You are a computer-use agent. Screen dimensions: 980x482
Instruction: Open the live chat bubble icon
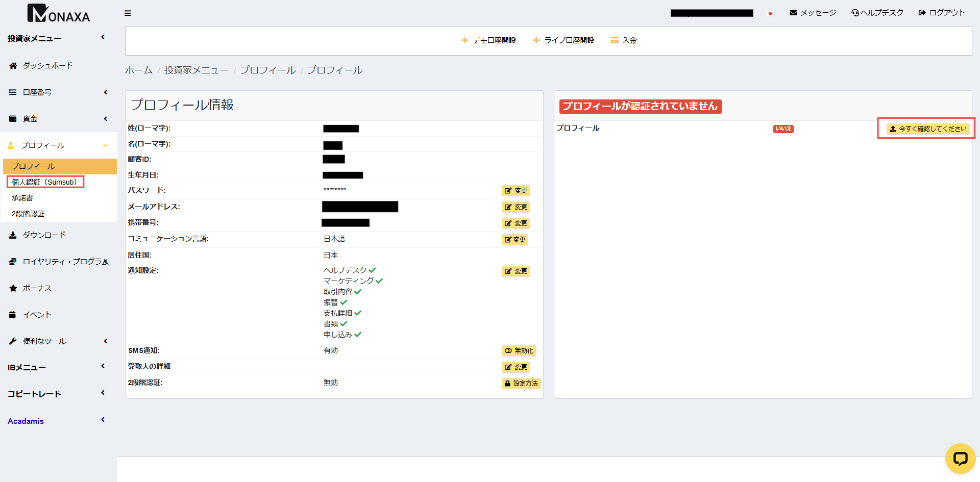tap(960, 459)
